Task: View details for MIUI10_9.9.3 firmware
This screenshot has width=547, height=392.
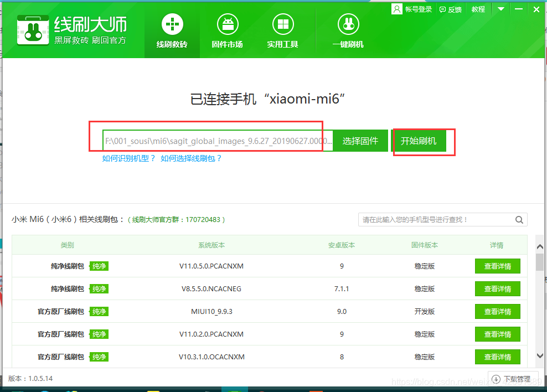Action: (x=498, y=311)
